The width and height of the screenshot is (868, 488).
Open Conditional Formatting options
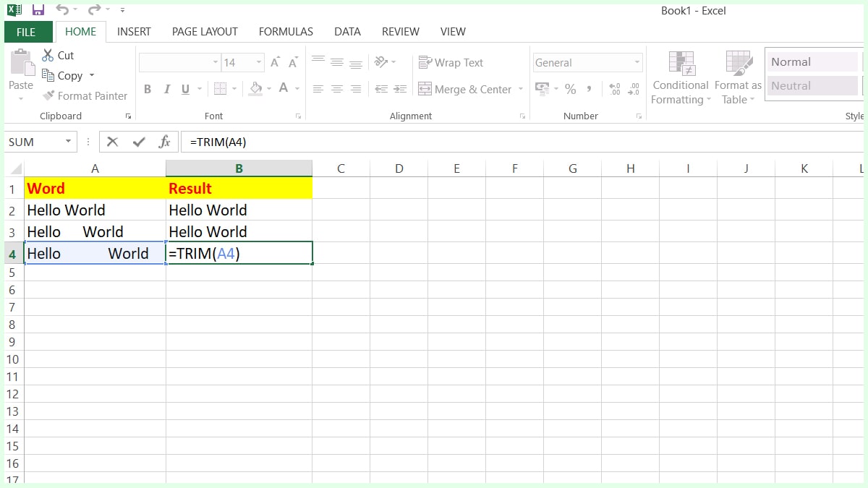(680, 77)
